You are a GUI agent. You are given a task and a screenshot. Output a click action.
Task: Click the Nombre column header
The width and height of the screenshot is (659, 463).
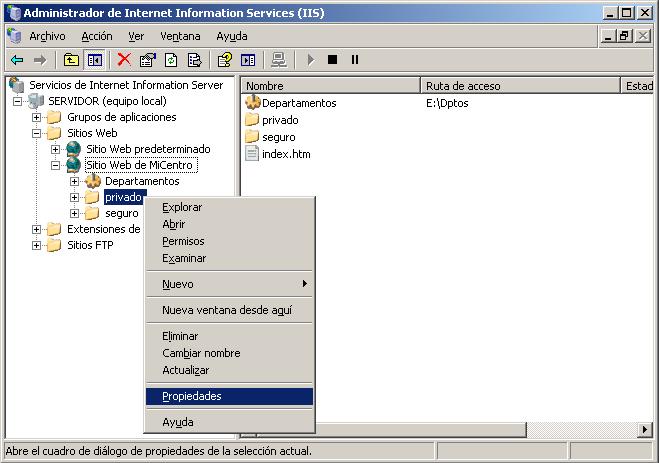328,86
